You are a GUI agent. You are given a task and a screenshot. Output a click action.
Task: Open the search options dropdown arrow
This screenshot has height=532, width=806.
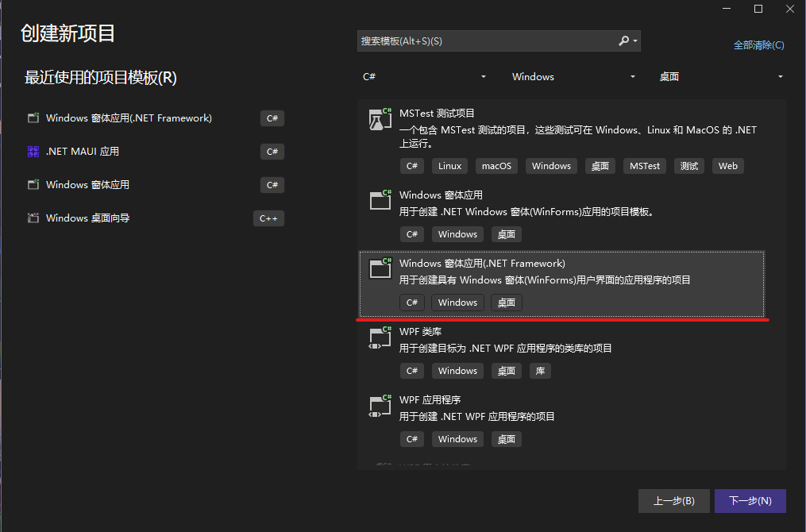click(x=636, y=40)
